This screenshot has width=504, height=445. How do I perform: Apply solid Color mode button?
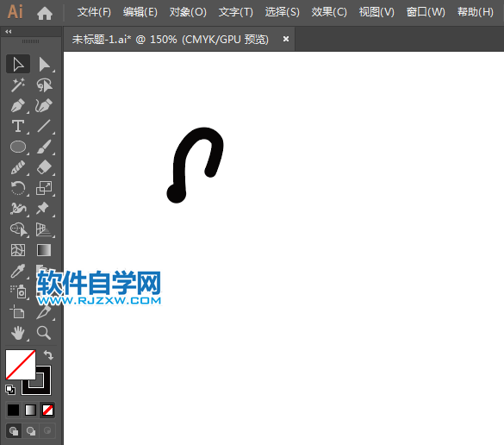tap(13, 410)
